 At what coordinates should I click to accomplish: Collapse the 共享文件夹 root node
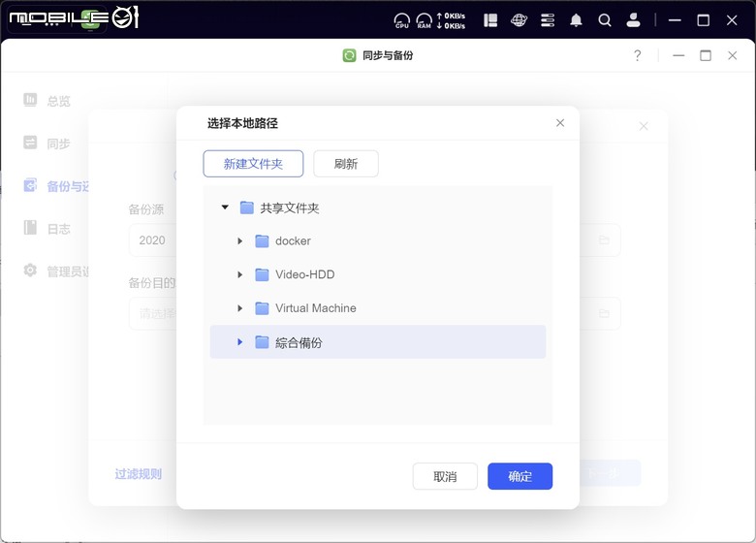click(x=225, y=208)
